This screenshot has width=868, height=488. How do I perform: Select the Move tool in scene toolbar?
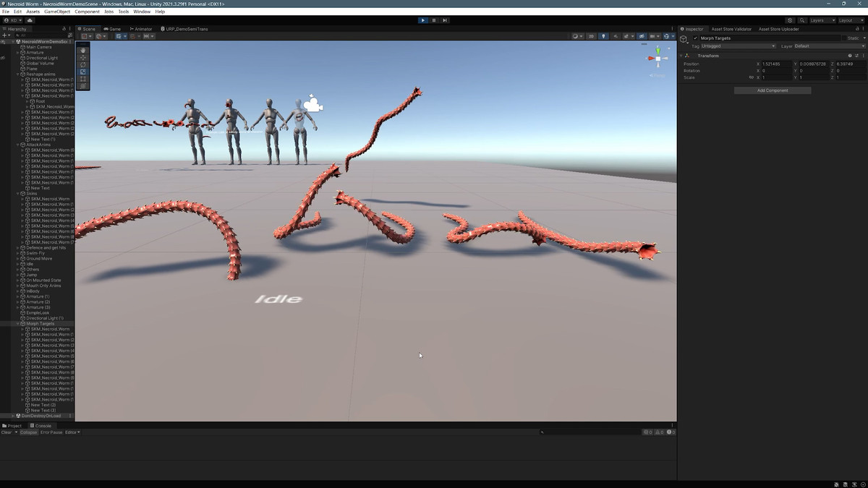83,57
